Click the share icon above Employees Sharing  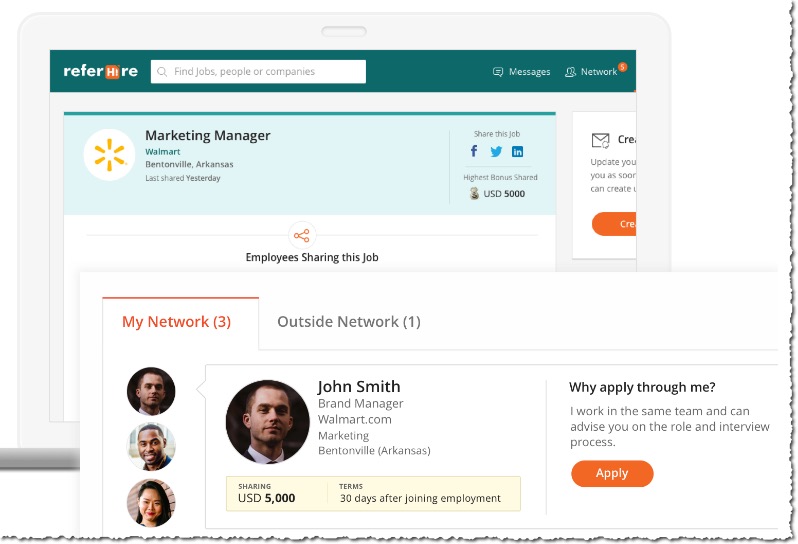pos(301,236)
